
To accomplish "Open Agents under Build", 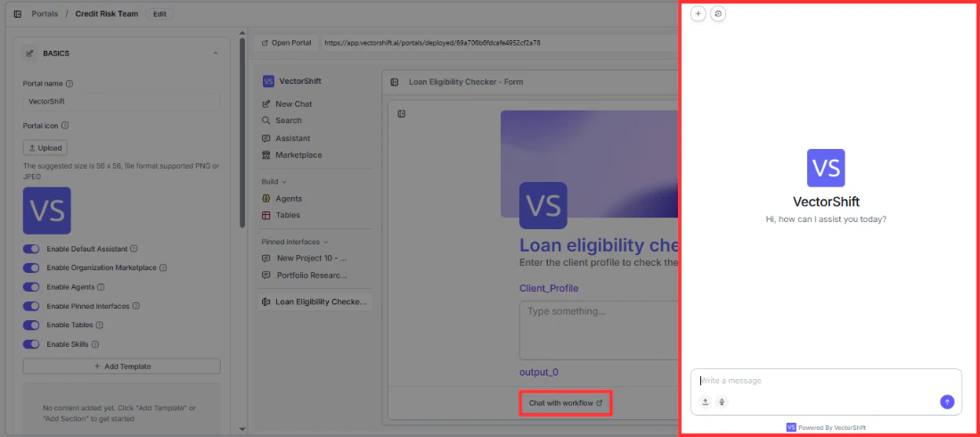I will pos(282,199).
